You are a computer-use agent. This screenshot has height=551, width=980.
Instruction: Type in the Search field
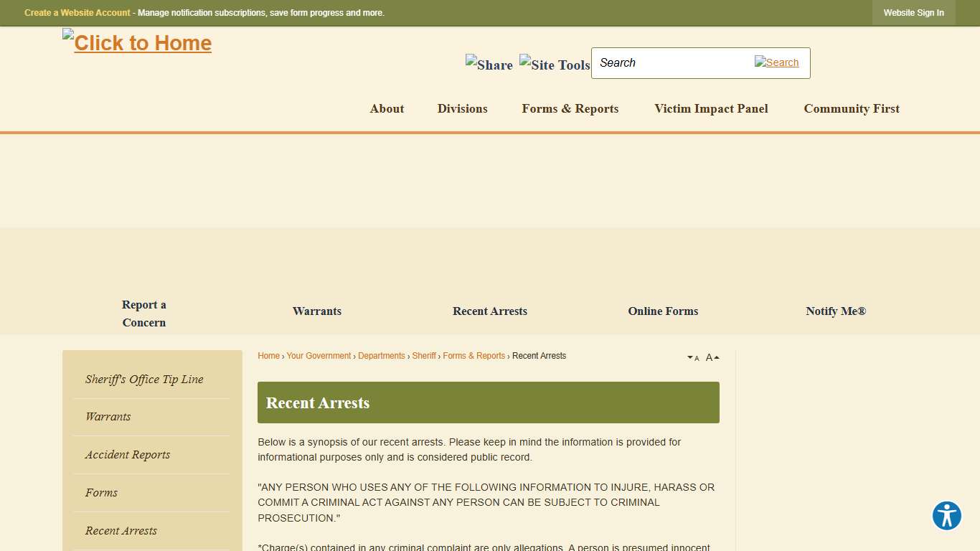671,63
